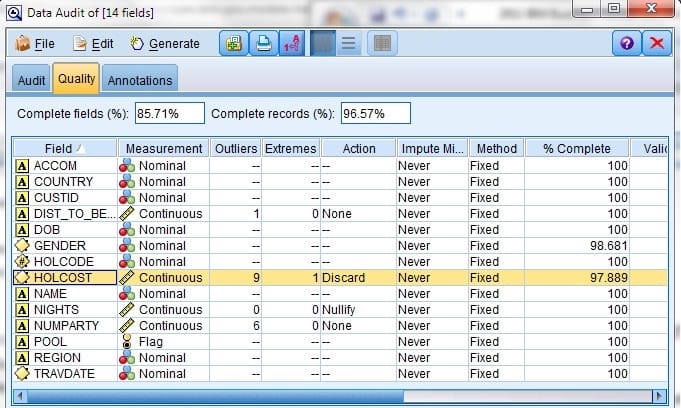The height and width of the screenshot is (408, 681).
Task: Open the Nullify action cell for NIGHTS
Action: 358,310
